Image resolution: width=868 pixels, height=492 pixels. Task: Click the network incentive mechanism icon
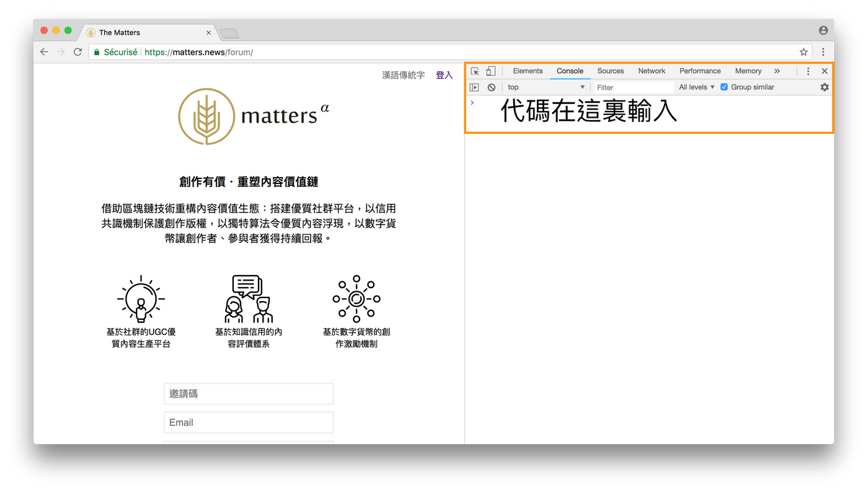356,299
